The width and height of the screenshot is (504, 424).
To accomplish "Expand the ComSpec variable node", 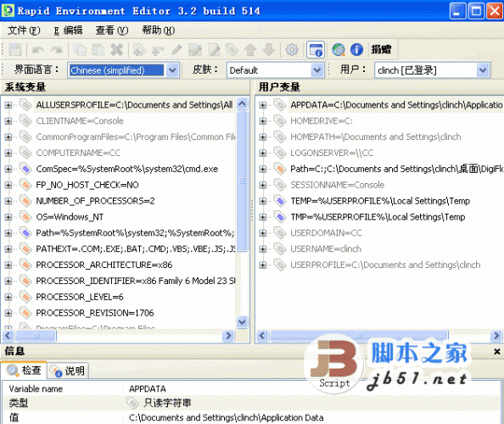I will coord(8,169).
